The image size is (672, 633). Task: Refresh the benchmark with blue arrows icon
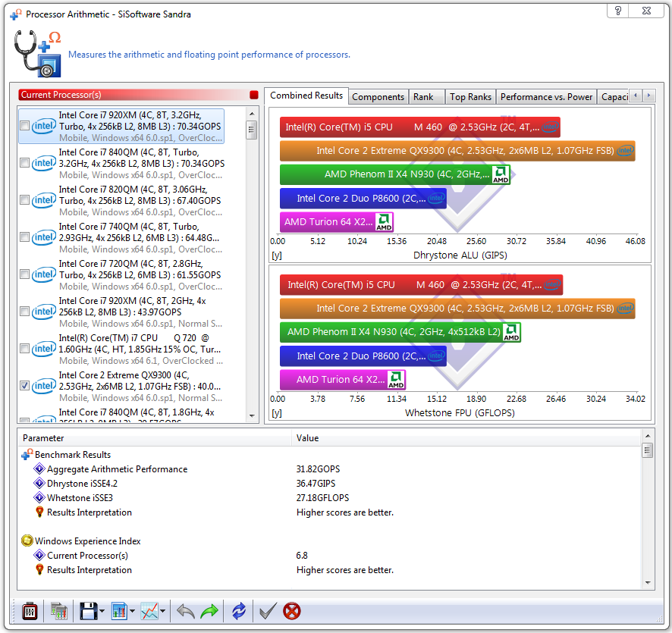click(239, 611)
